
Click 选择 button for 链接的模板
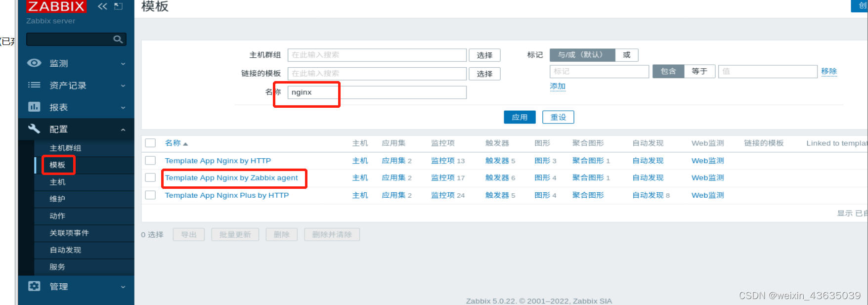(484, 74)
